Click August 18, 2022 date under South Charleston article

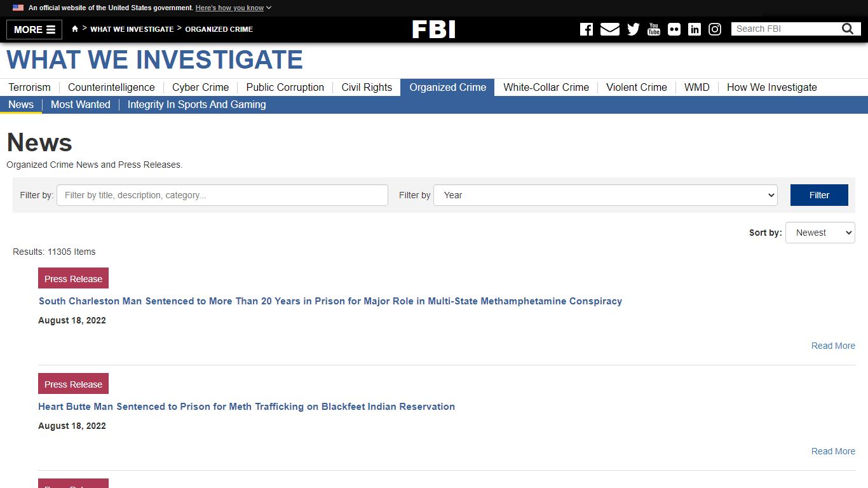72,320
